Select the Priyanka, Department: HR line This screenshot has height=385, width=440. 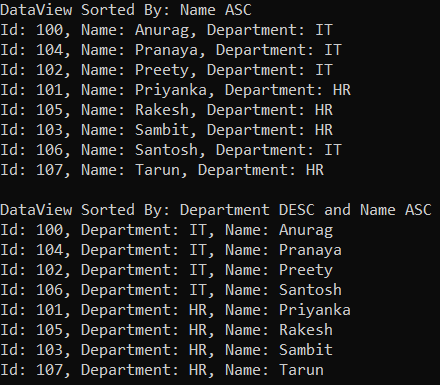point(175,90)
